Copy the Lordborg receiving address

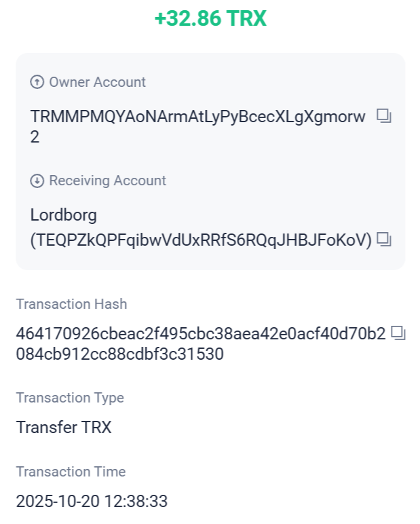coord(384,240)
